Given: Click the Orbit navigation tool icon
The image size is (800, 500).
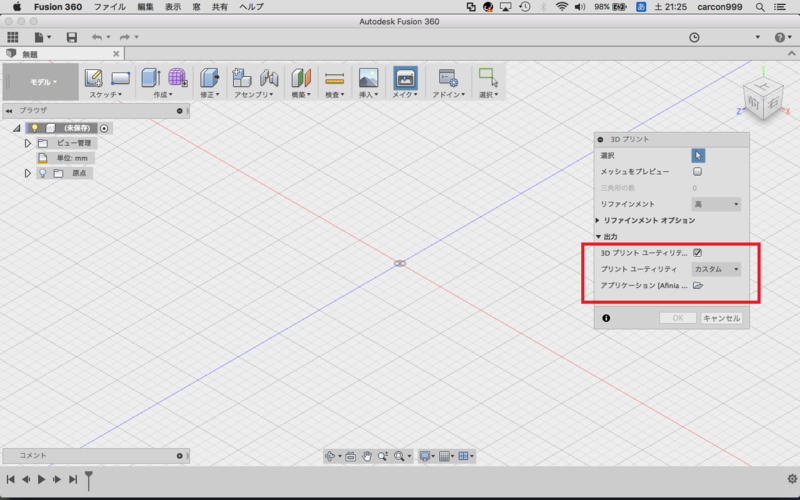Looking at the screenshot, I should pyautogui.click(x=330, y=456).
